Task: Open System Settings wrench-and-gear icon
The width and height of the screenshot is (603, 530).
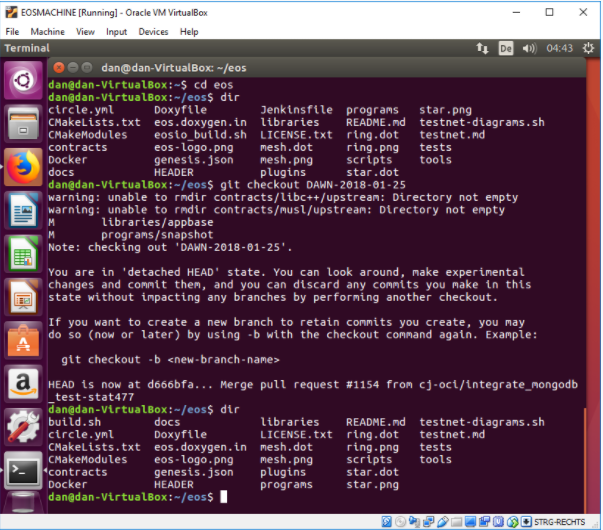Action: [23, 427]
